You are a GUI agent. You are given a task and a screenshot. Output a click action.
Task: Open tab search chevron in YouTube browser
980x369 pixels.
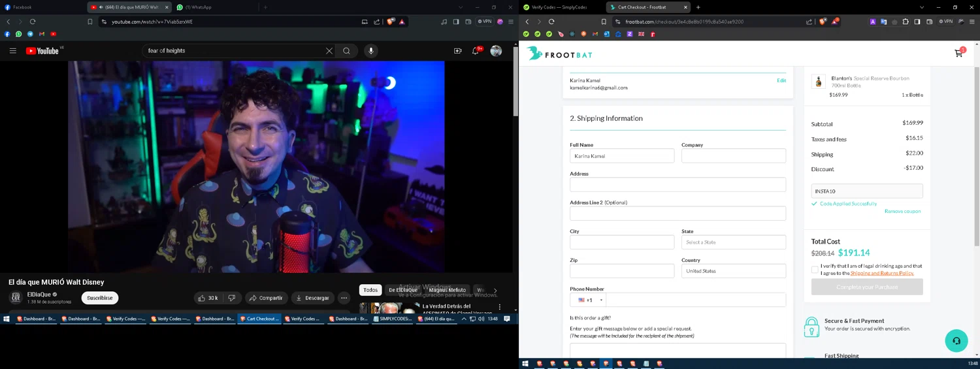tap(462, 7)
